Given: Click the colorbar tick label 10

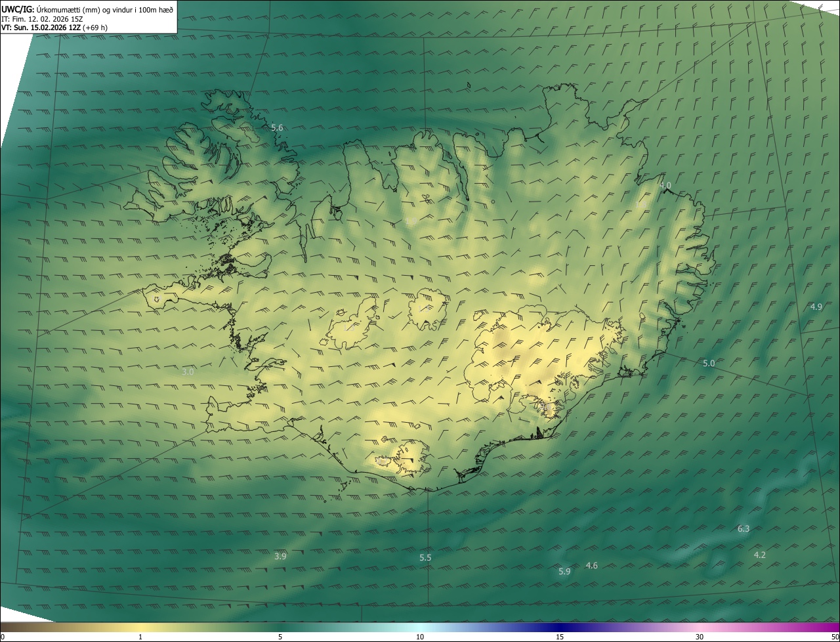Looking at the screenshot, I should (420, 637).
